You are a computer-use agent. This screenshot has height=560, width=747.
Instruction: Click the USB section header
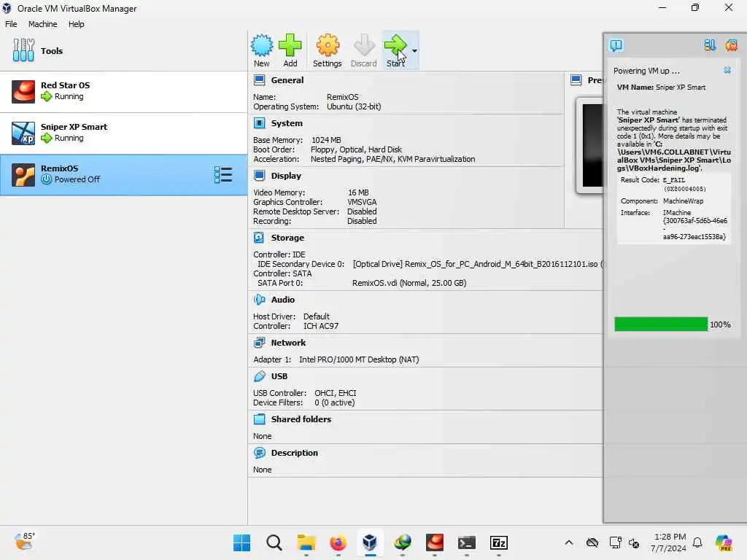[x=279, y=376]
